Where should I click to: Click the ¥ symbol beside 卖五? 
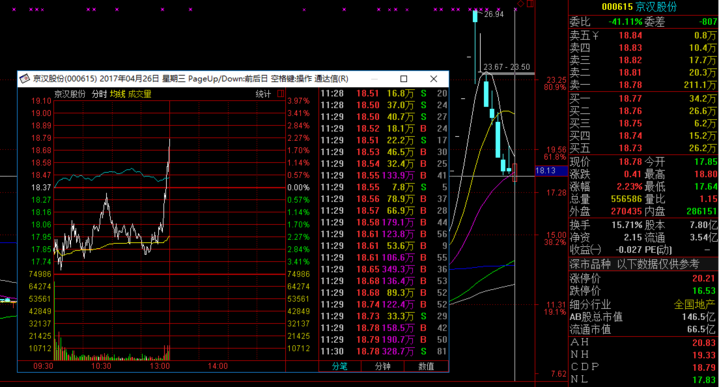pos(595,35)
